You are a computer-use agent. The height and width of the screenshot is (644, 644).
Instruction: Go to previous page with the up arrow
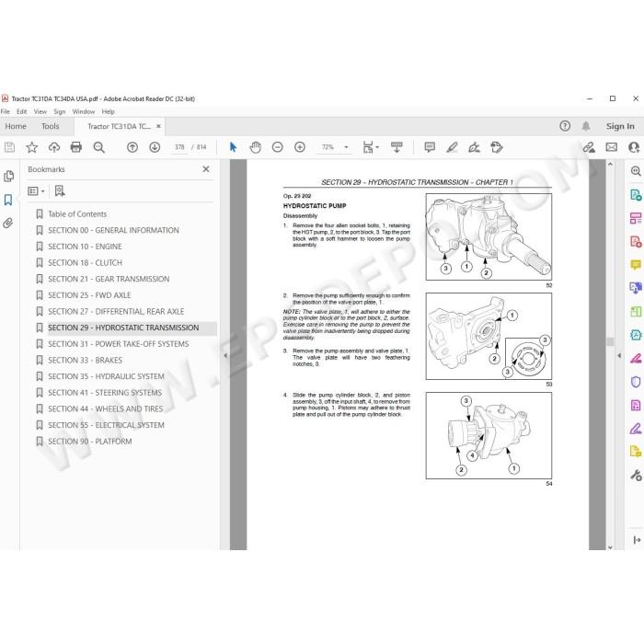tap(132, 147)
